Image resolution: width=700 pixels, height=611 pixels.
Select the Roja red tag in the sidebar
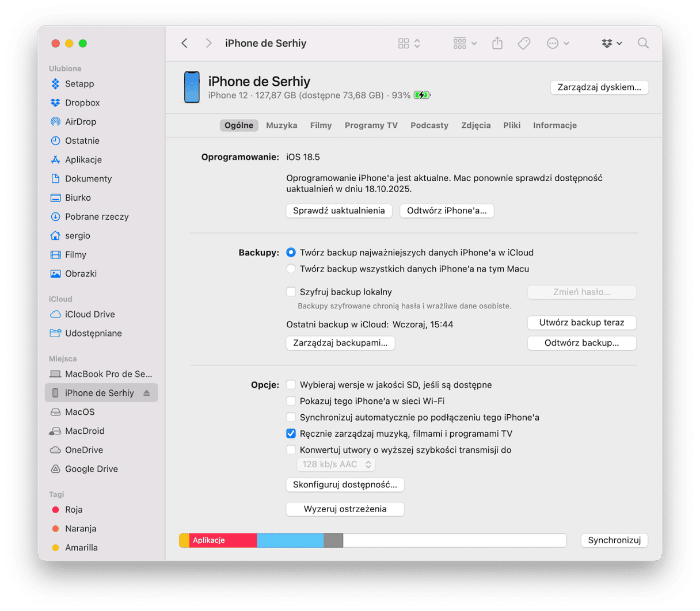pyautogui.click(x=73, y=510)
